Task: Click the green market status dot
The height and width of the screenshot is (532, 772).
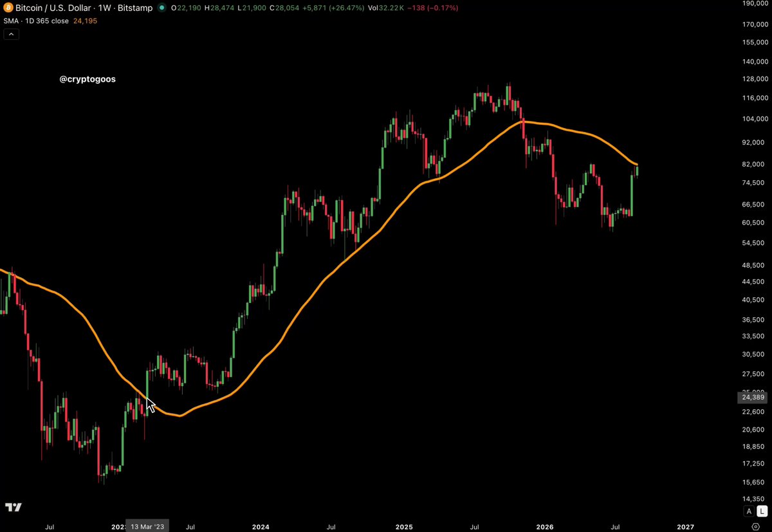Action: coord(161,8)
